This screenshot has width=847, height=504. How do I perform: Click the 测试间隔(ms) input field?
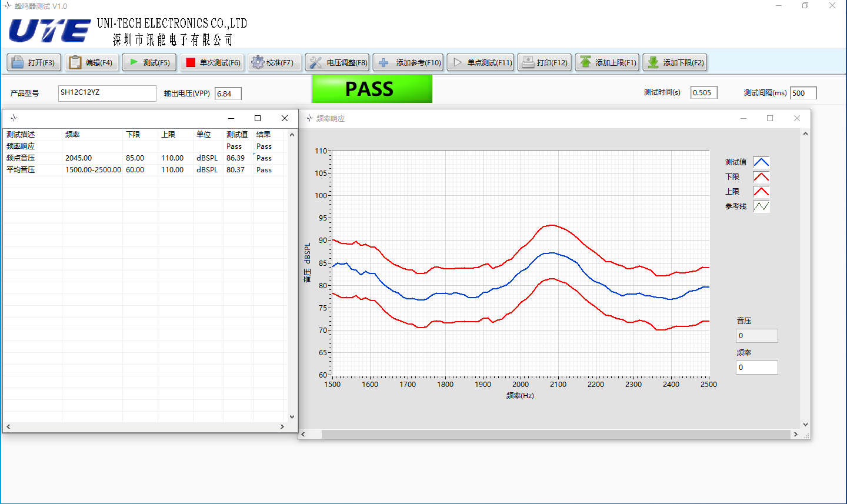coord(803,93)
